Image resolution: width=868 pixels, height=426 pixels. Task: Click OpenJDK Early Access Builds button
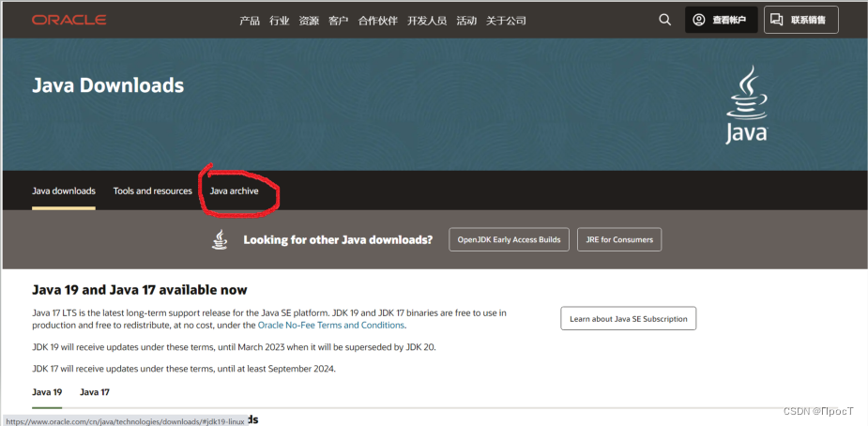(x=509, y=239)
